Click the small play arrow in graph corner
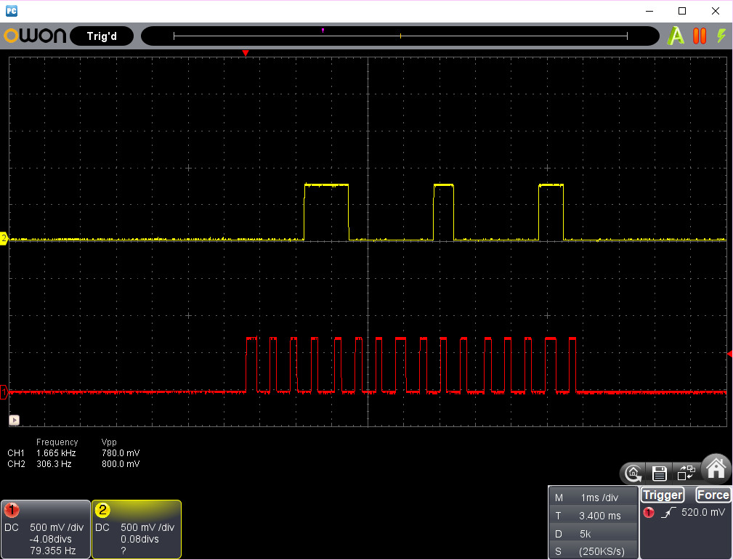 point(14,420)
